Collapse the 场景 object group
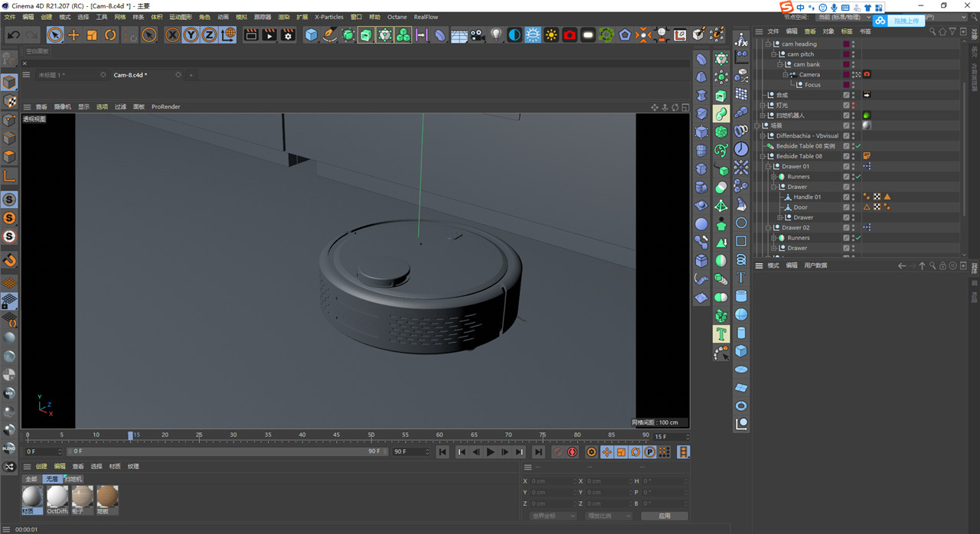Viewport: 980px width, 534px height. click(x=756, y=125)
